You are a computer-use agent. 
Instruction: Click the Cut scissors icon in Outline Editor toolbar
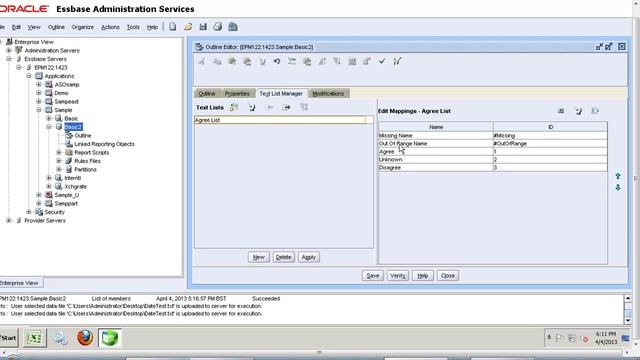202,62
